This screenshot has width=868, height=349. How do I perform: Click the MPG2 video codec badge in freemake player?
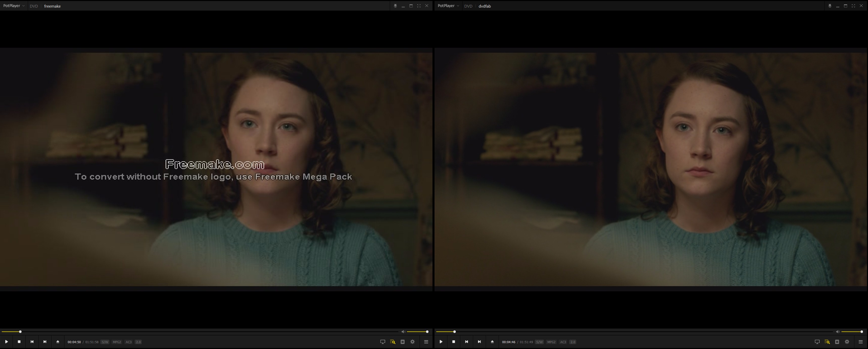tap(117, 342)
